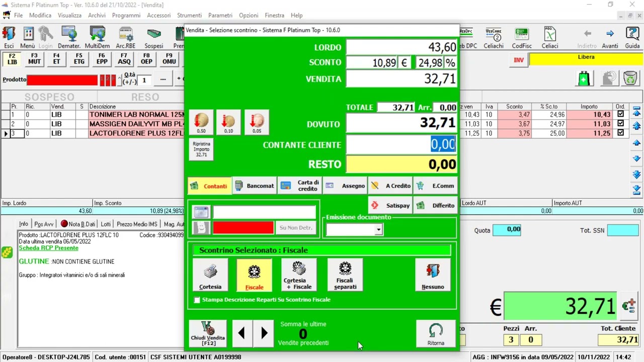The height and width of the screenshot is (362, 644).
Task: Click the Differito payment button
Action: 436,205
